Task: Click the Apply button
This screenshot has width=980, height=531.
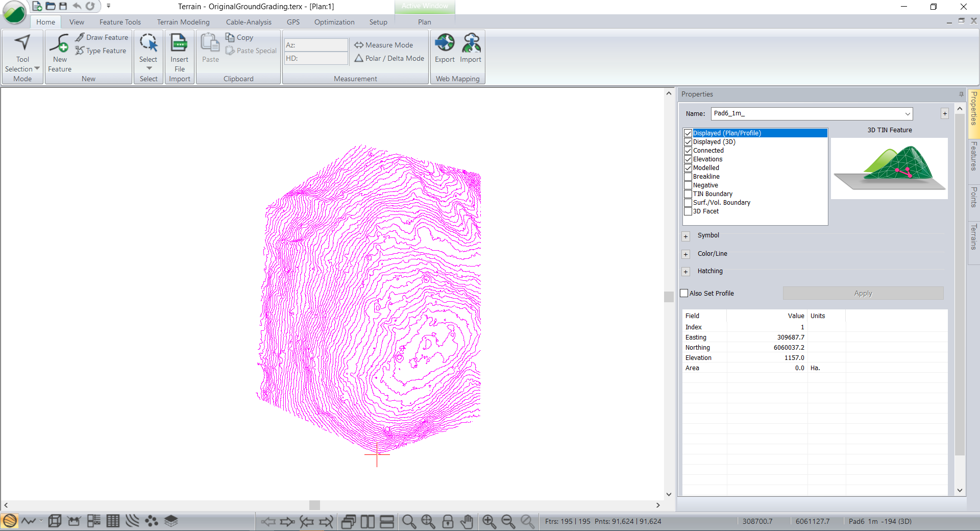Action: (x=863, y=293)
